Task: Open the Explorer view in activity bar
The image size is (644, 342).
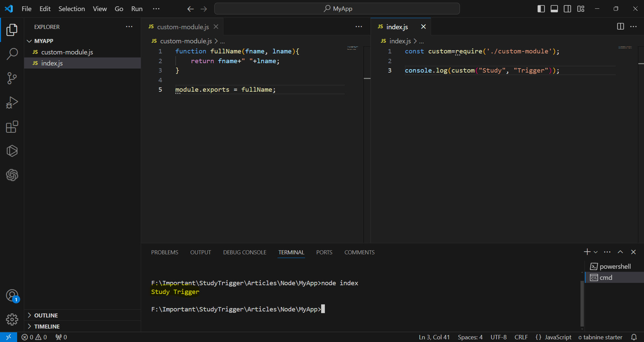Action: click(x=12, y=30)
